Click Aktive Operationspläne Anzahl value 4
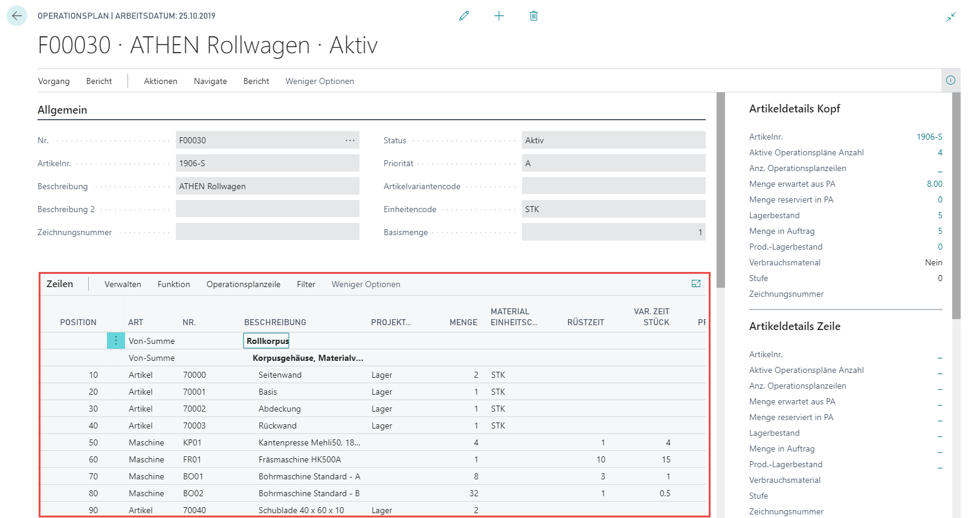Viewport: 980px width, 518px height. tap(940, 152)
